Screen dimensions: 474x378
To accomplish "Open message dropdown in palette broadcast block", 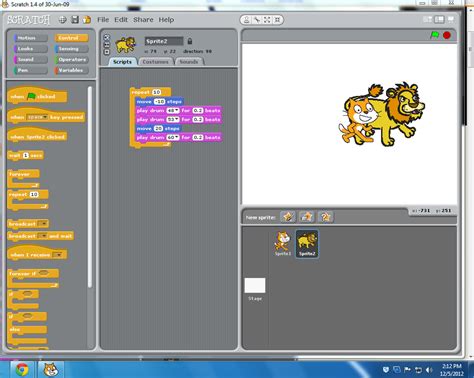I will pos(43,224).
